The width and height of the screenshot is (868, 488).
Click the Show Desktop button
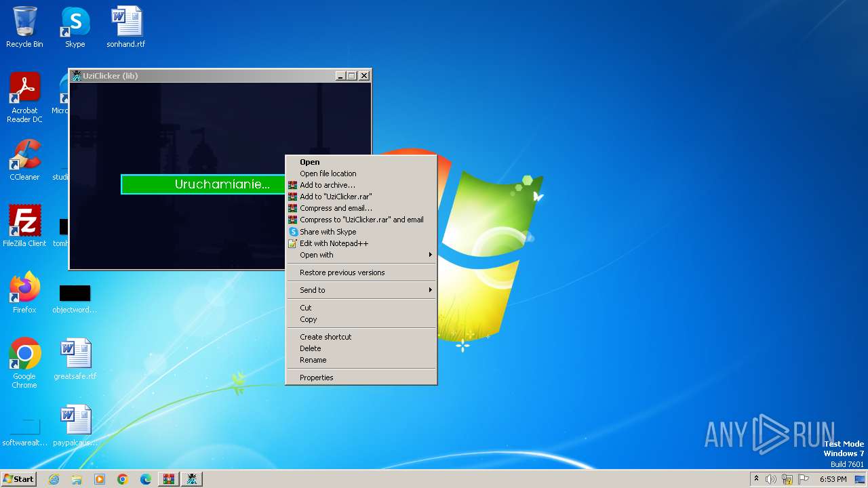pyautogui.click(x=861, y=479)
